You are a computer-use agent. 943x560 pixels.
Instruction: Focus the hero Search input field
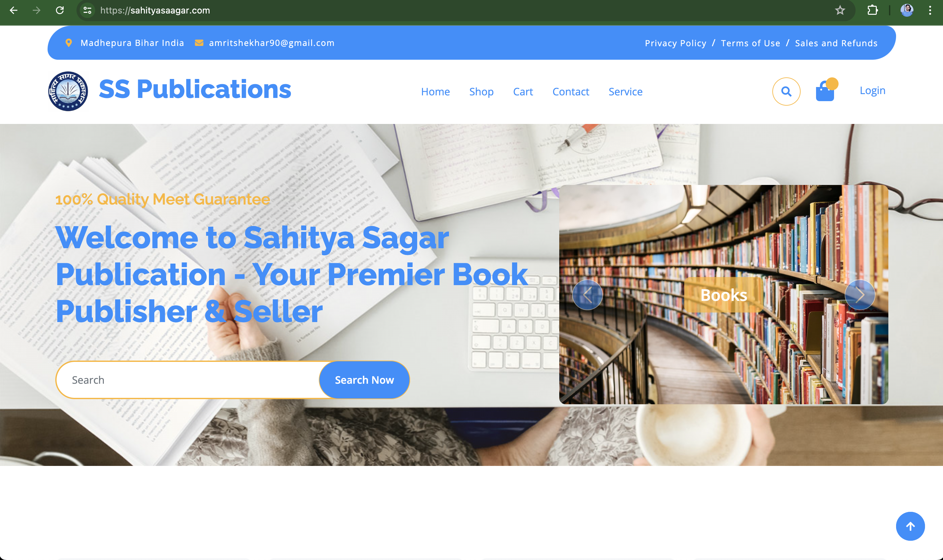pyautogui.click(x=189, y=380)
